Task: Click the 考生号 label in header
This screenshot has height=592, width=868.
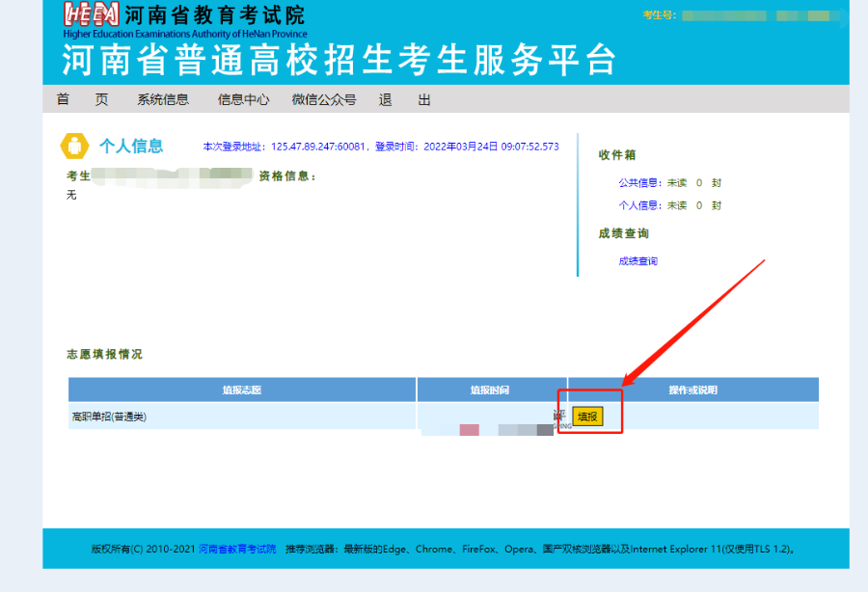Action: tap(659, 15)
